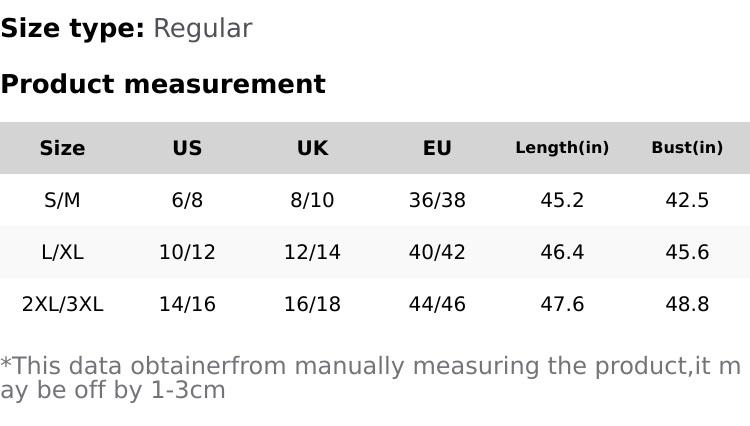Click the US 6/8 cell
The width and height of the screenshot is (750, 426).
point(187,200)
